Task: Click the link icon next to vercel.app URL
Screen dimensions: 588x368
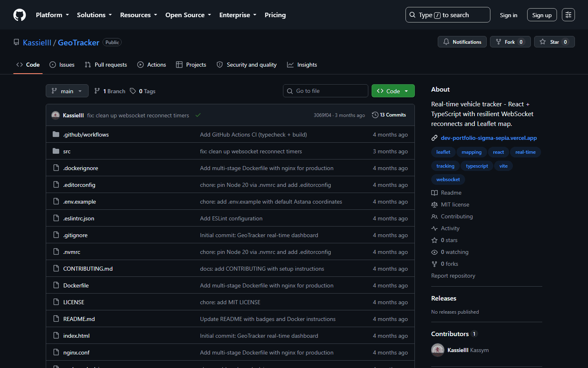Action: point(434,138)
